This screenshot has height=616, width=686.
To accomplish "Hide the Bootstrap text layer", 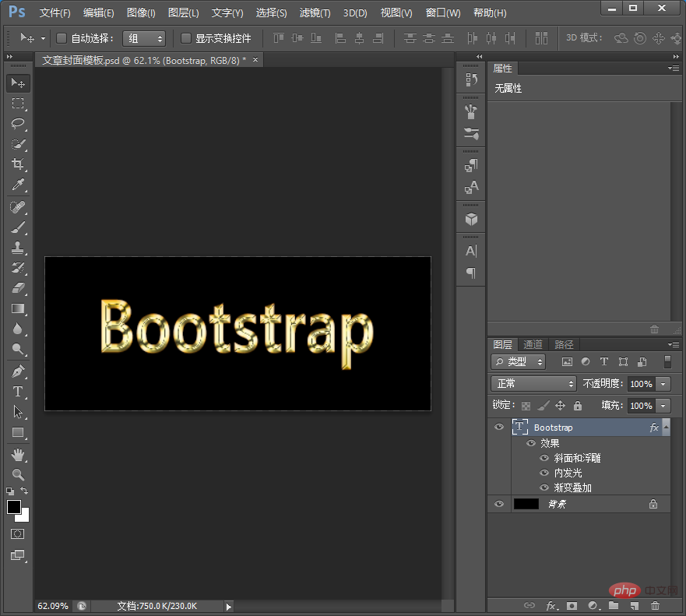I will (499, 428).
